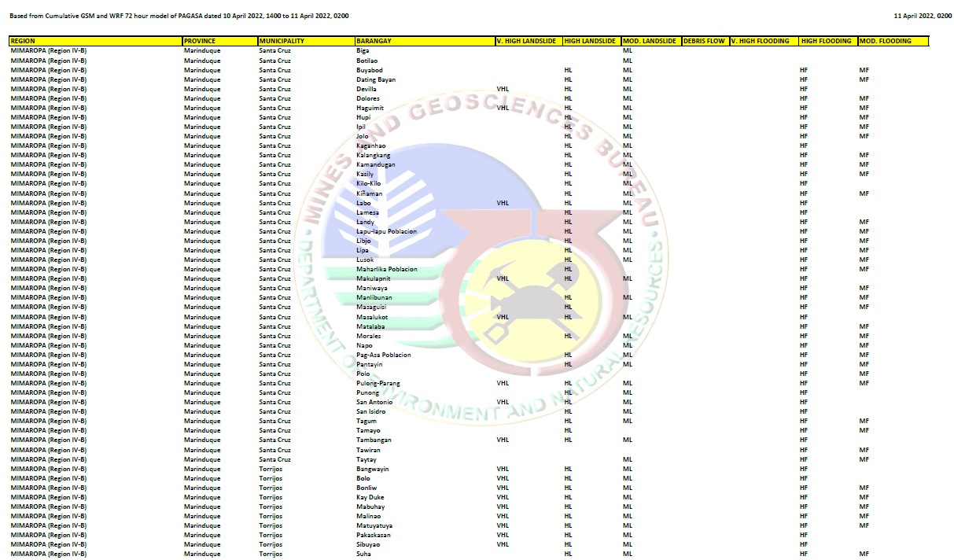Select the barangay name Bonliw
The image size is (954, 560).
[x=366, y=488]
